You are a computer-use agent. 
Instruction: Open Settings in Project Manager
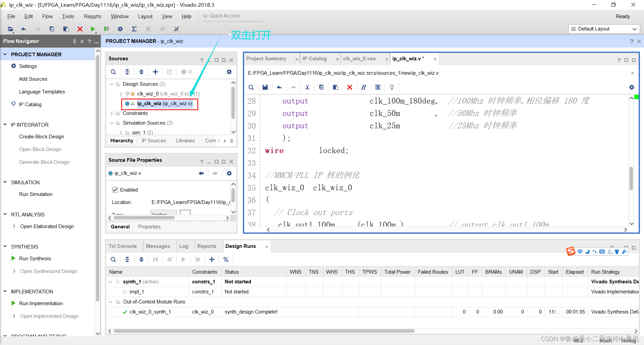click(28, 66)
